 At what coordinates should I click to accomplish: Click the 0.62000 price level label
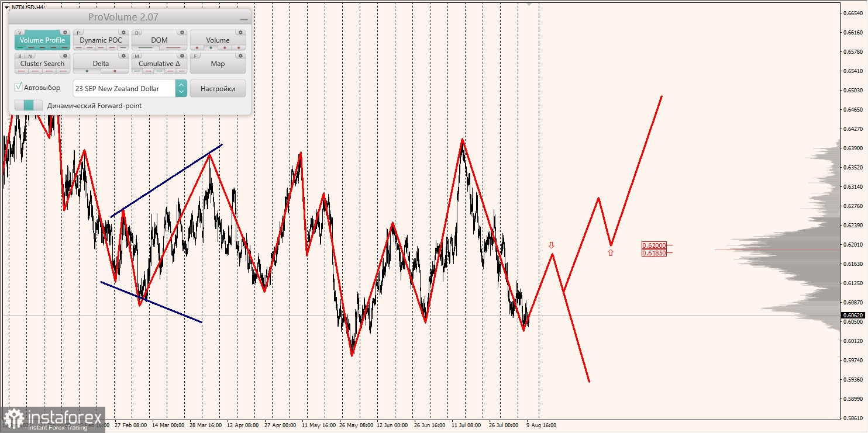(654, 245)
